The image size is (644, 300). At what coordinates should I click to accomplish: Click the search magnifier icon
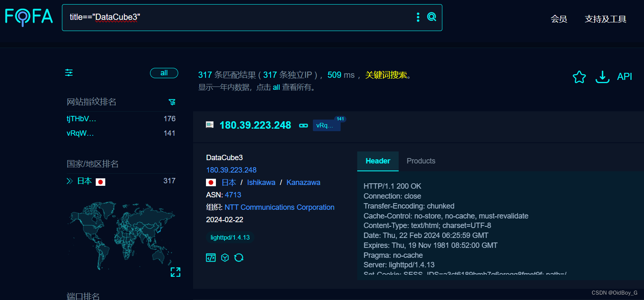coord(432,17)
